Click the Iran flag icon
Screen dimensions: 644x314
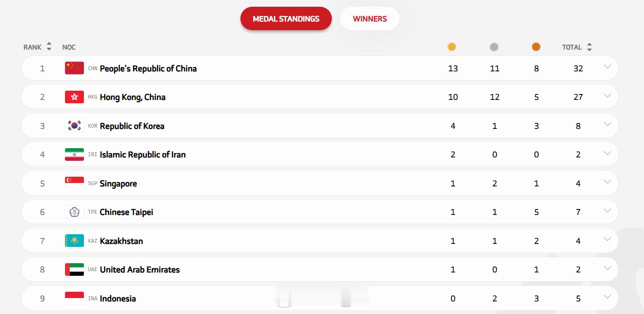[x=74, y=154]
